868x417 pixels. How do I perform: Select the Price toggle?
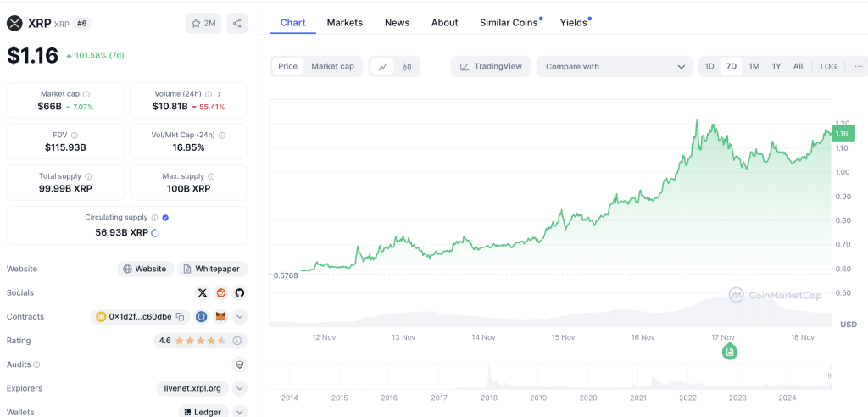click(x=288, y=66)
